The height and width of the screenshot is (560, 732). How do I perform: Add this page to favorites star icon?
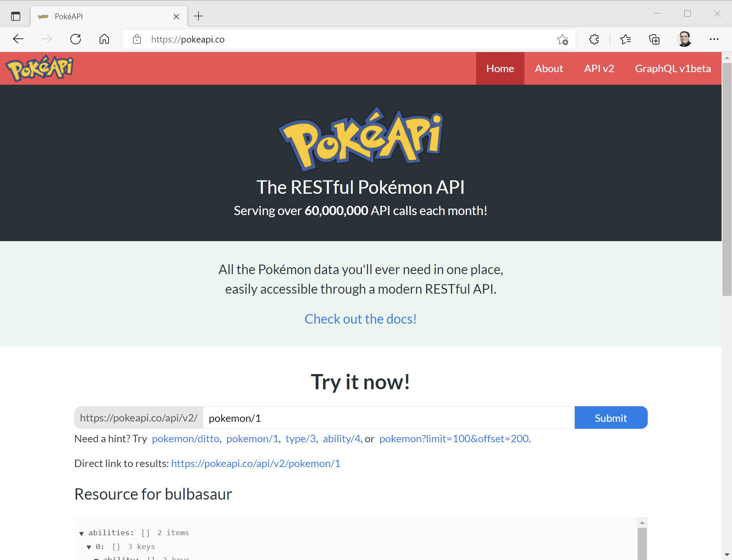pos(562,40)
